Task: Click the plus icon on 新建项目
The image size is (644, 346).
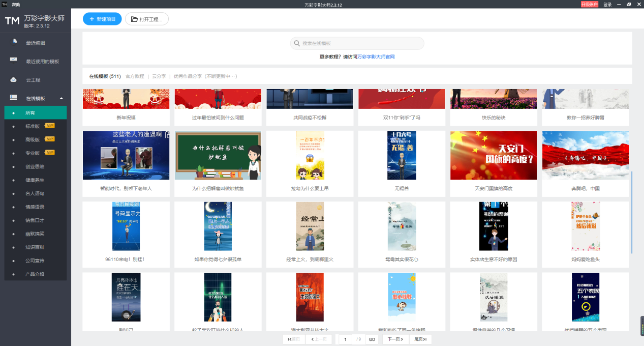Action: [92, 19]
